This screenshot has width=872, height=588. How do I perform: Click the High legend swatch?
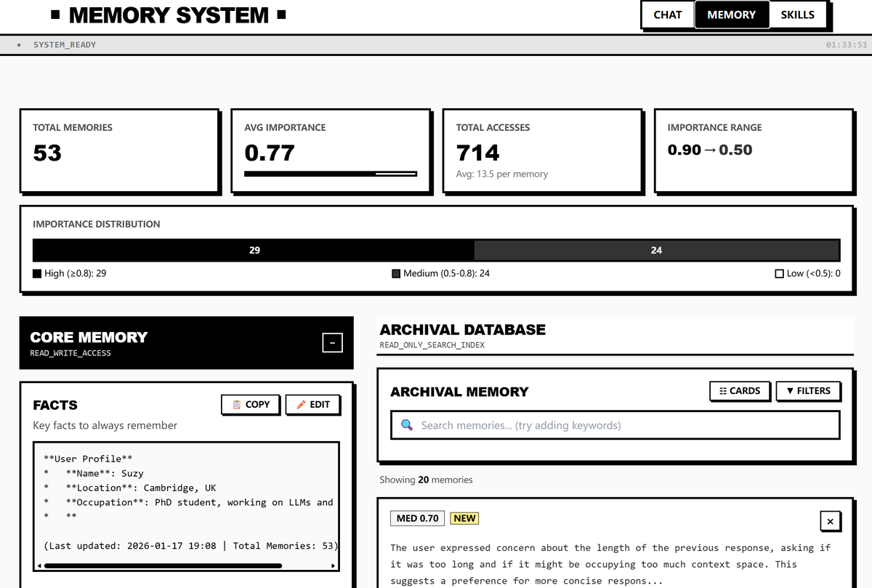(x=37, y=274)
